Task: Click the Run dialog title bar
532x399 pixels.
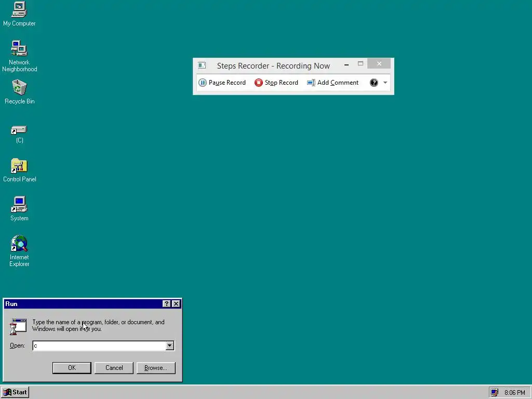Action: (x=92, y=303)
